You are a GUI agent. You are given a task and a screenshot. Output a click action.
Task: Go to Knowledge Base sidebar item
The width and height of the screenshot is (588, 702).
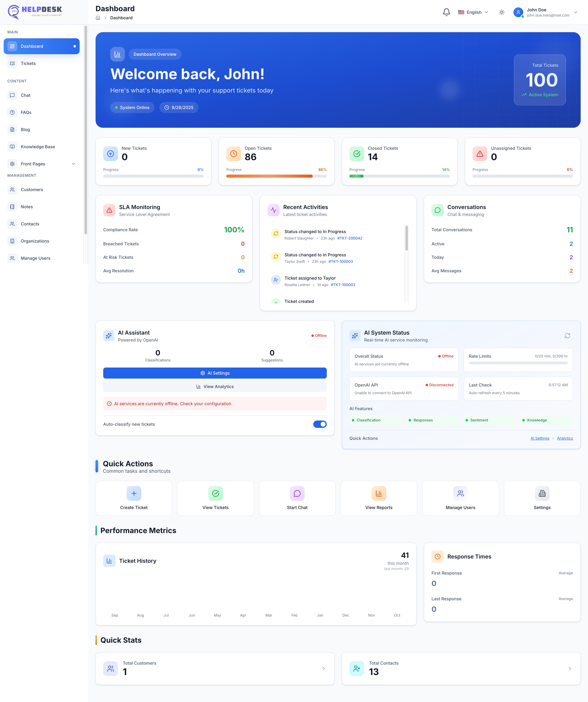click(x=38, y=147)
